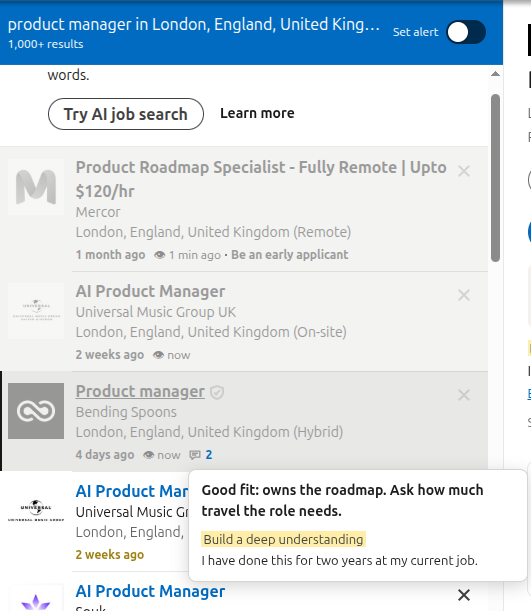Open the Mercor company logo
Image resolution: width=531 pixels, height=611 pixels.
tap(36, 187)
